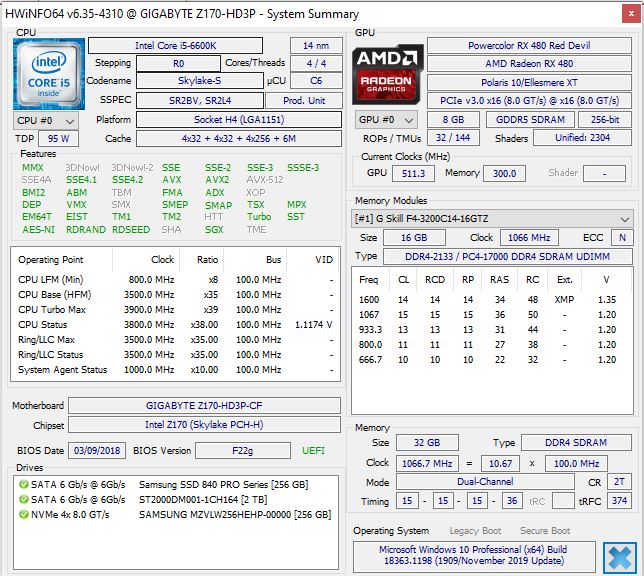Screen dimensions: 644x576
Task: Click the CPU Turbo Max row
Action: coord(175,309)
